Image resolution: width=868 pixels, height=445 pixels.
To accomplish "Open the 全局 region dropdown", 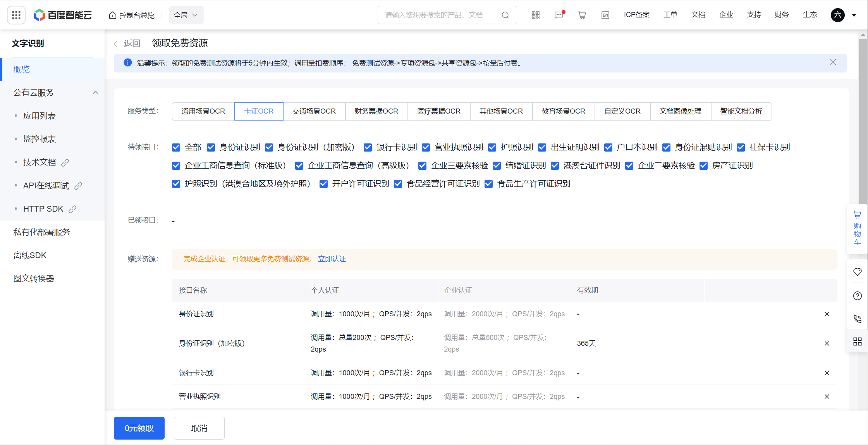I will tap(186, 15).
